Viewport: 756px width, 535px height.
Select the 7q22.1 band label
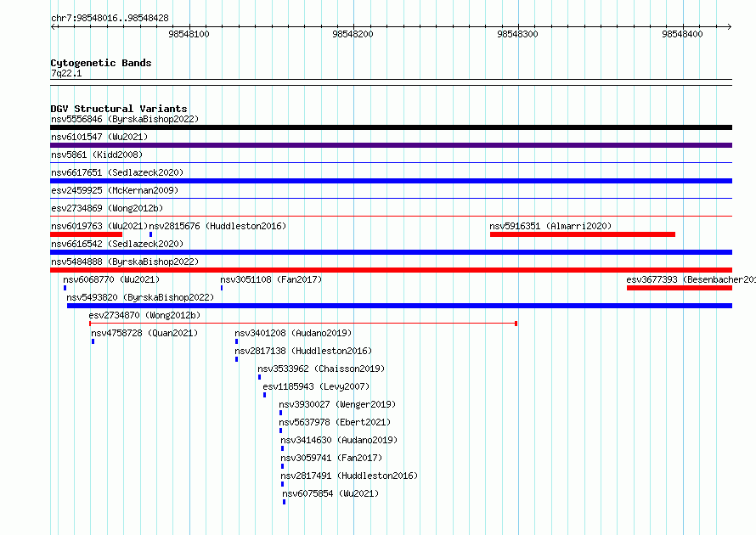66,73
